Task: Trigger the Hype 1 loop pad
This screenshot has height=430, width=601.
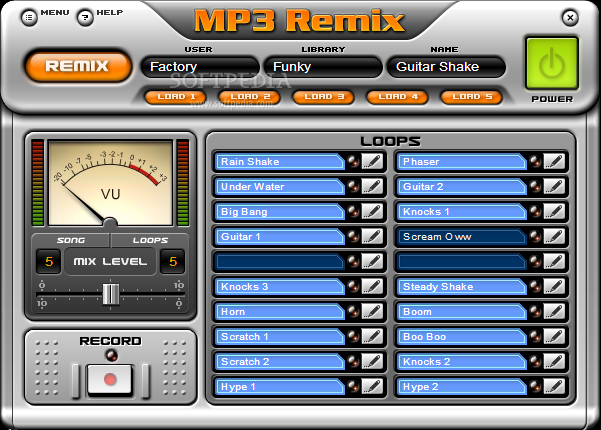Action: click(x=279, y=386)
